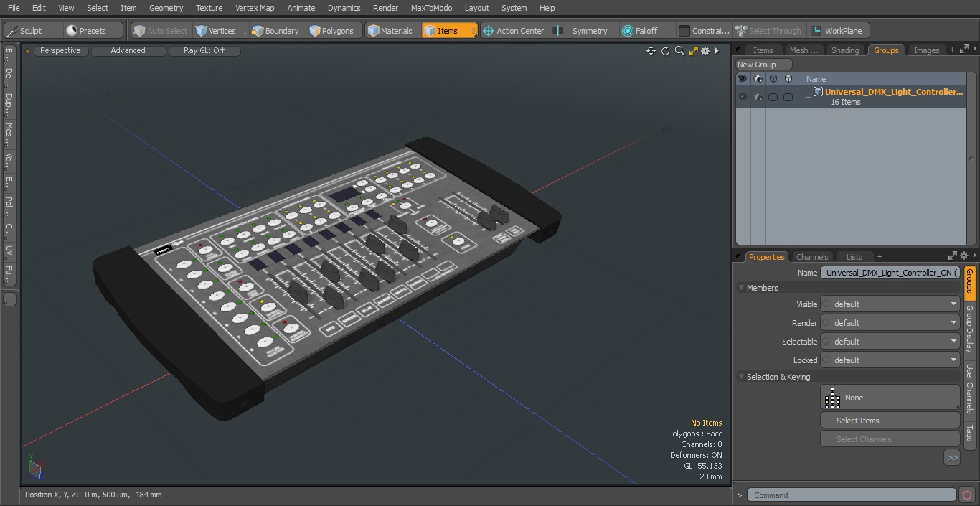Open Falloff options
Viewport: 980px width, 506px height.
(x=646, y=31)
